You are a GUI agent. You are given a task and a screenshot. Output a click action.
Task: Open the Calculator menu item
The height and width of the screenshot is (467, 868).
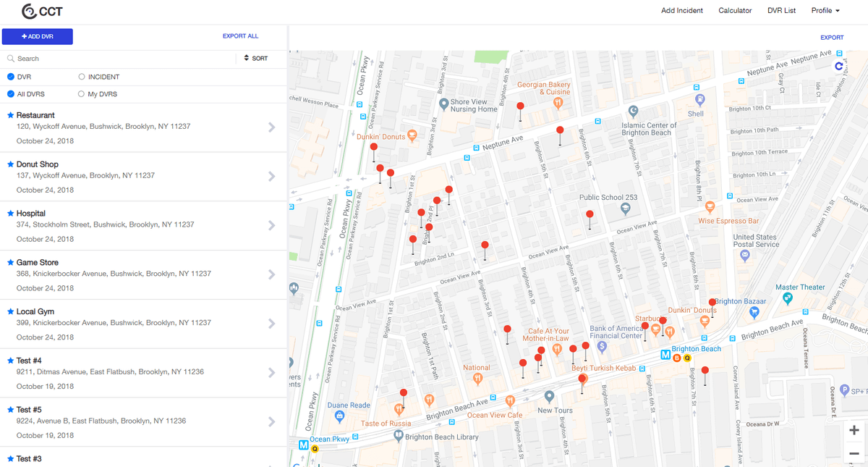tap(735, 11)
